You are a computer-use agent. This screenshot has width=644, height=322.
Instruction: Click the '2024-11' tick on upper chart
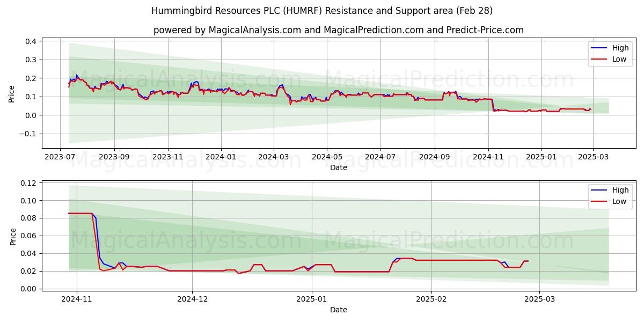point(488,157)
